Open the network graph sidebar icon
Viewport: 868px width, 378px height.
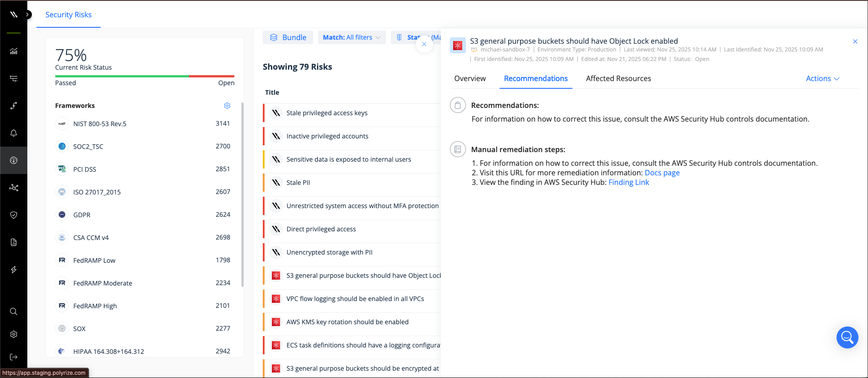click(14, 188)
